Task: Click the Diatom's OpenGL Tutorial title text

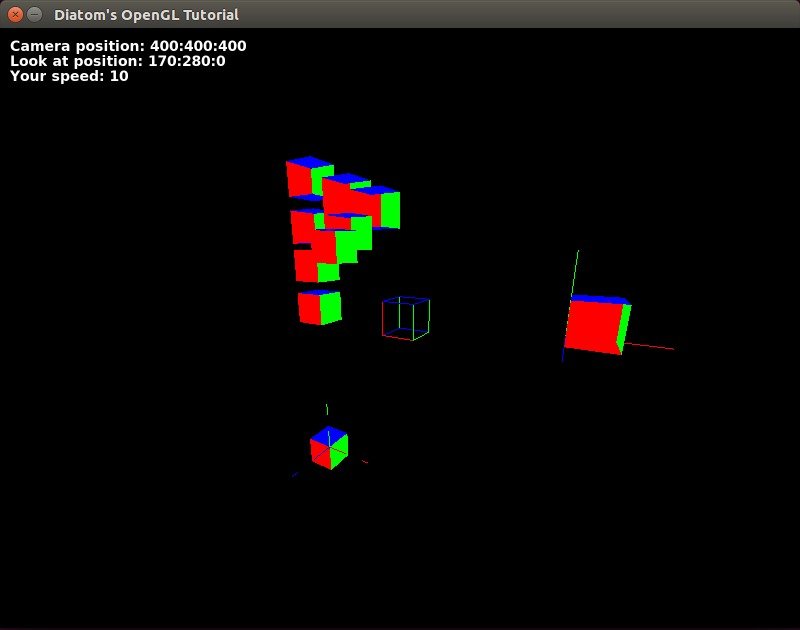Action: pyautogui.click(x=146, y=15)
